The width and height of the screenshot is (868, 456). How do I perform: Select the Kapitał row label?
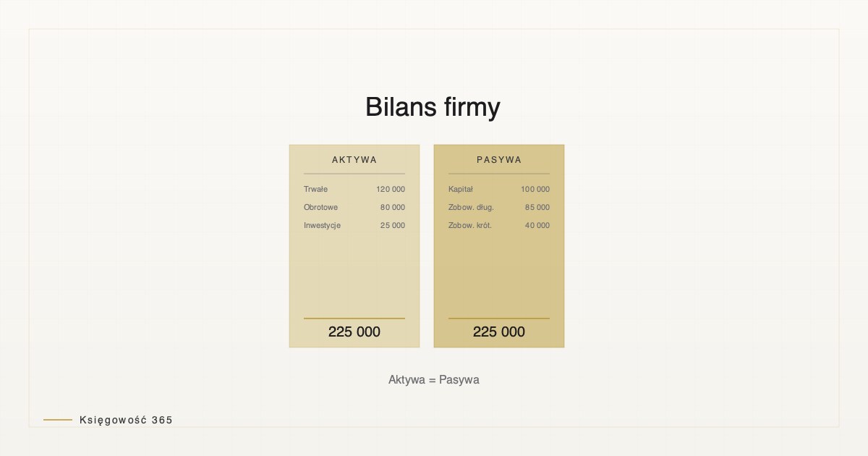pyautogui.click(x=460, y=190)
